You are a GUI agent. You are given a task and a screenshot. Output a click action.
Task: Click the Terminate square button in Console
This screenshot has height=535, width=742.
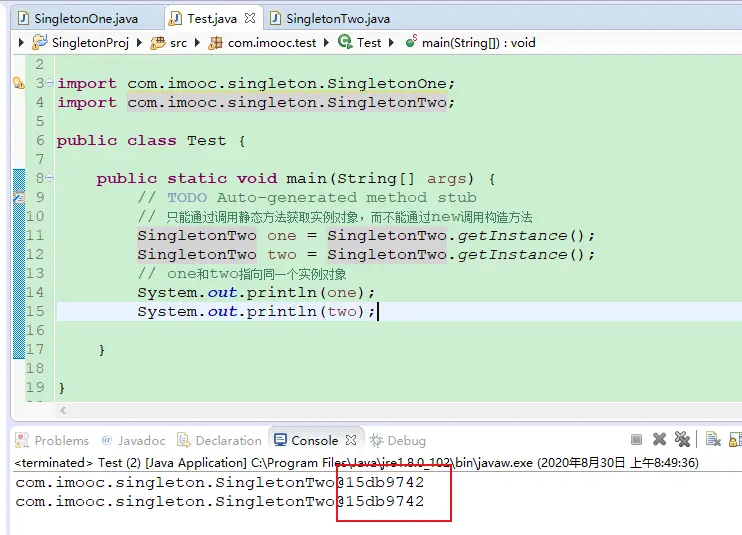click(636, 439)
